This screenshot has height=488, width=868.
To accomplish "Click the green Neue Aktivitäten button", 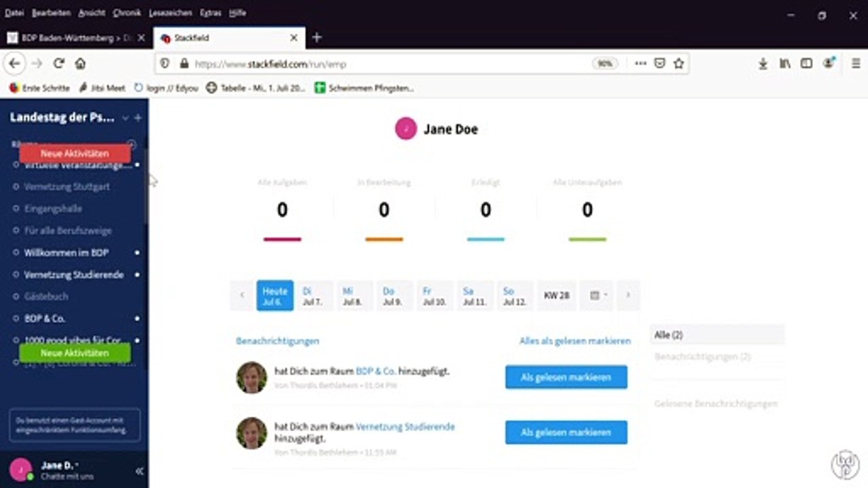I will [75, 353].
